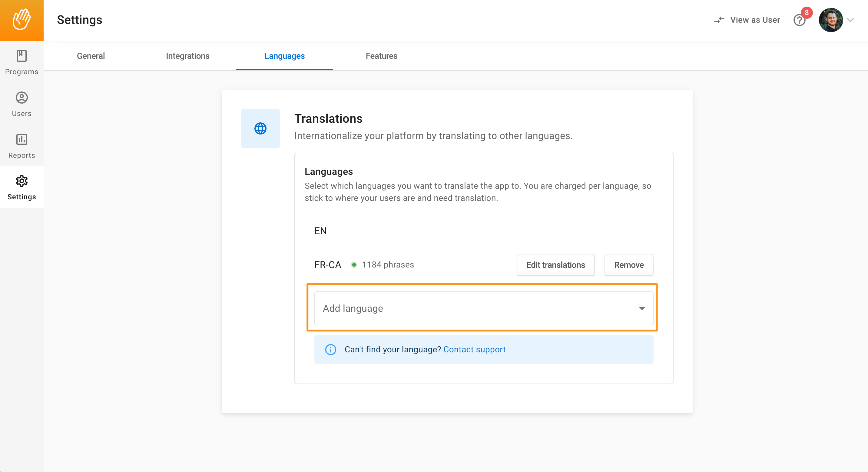Remove the FR-CA language

628,265
